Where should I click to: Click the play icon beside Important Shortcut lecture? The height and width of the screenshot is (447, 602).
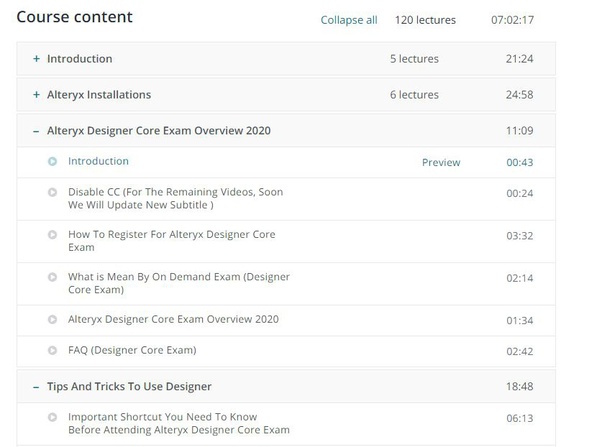[x=52, y=417]
